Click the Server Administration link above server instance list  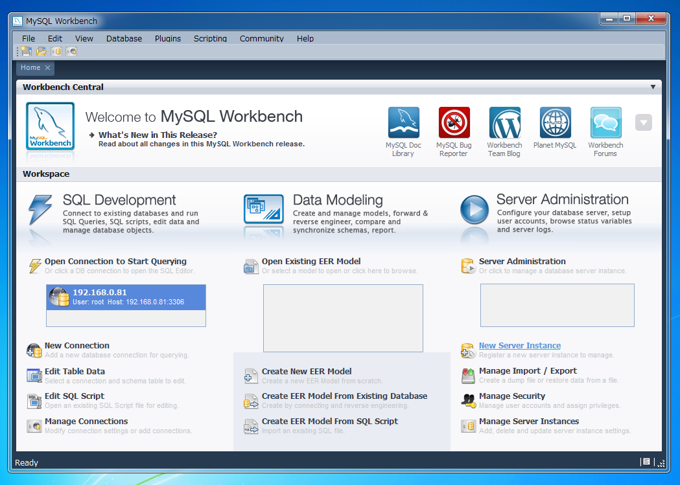(522, 261)
